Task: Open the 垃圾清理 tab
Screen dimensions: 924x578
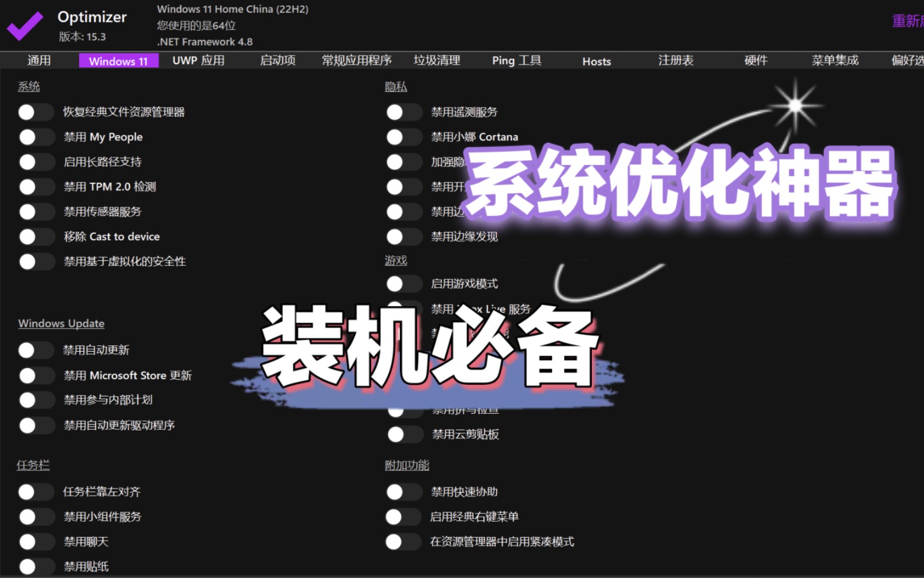Action: [x=437, y=60]
